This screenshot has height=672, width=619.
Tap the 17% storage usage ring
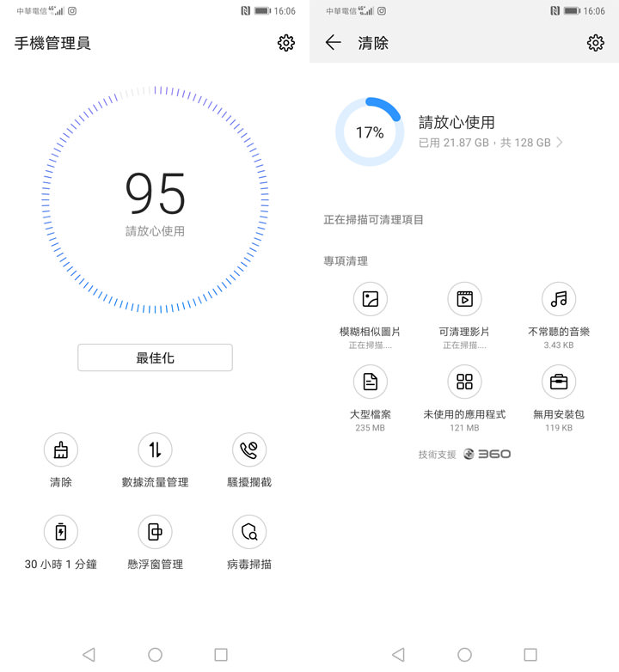(x=370, y=132)
